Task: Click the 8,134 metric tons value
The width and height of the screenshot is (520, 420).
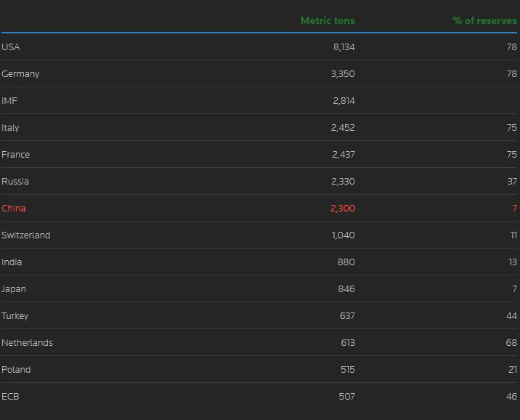Action: point(344,47)
